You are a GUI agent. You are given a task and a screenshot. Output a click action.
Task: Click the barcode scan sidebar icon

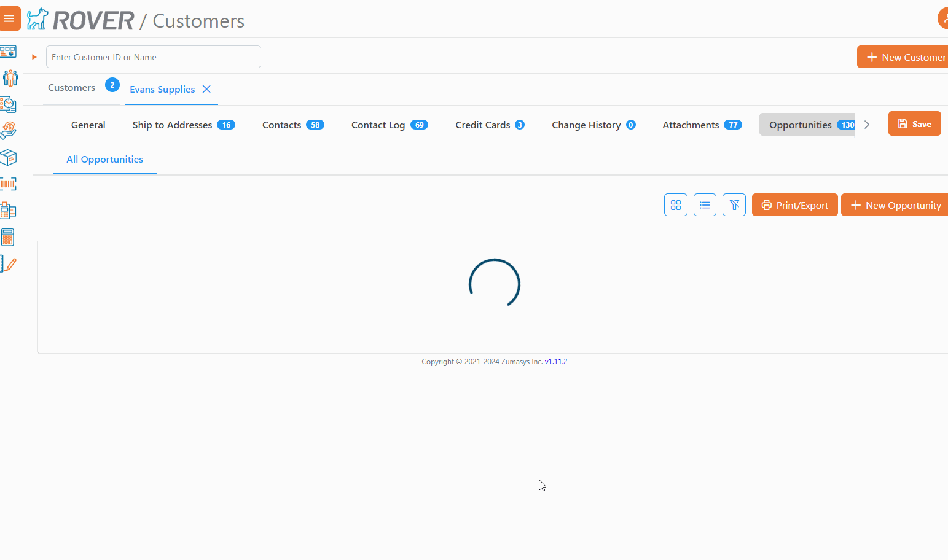(9, 184)
